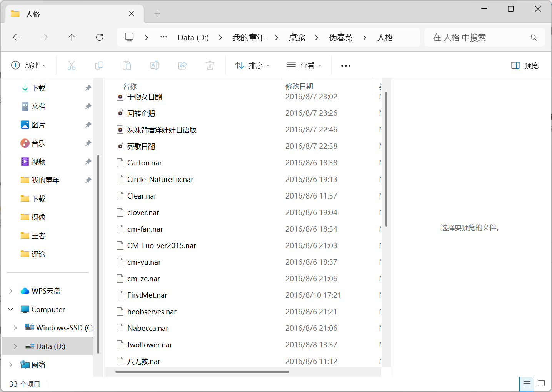Sort by the 名称 column header
Image resolution: width=552 pixels, height=392 pixels.
(130, 87)
